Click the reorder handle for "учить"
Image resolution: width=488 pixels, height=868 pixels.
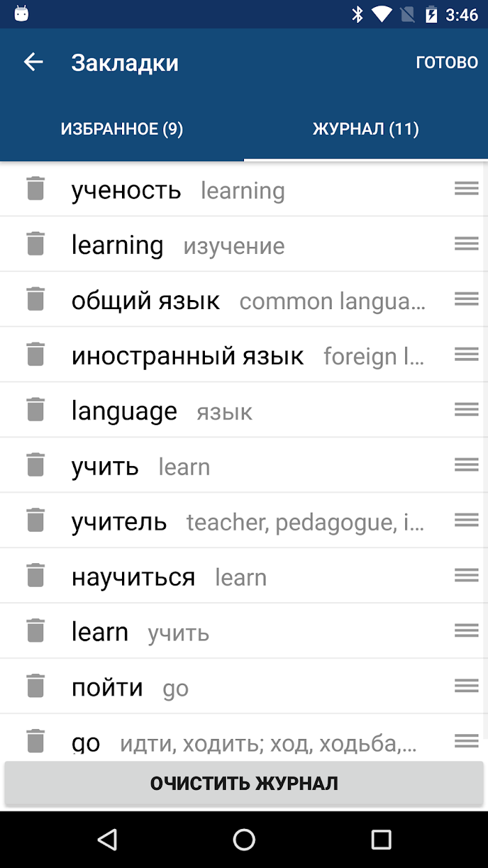click(466, 464)
